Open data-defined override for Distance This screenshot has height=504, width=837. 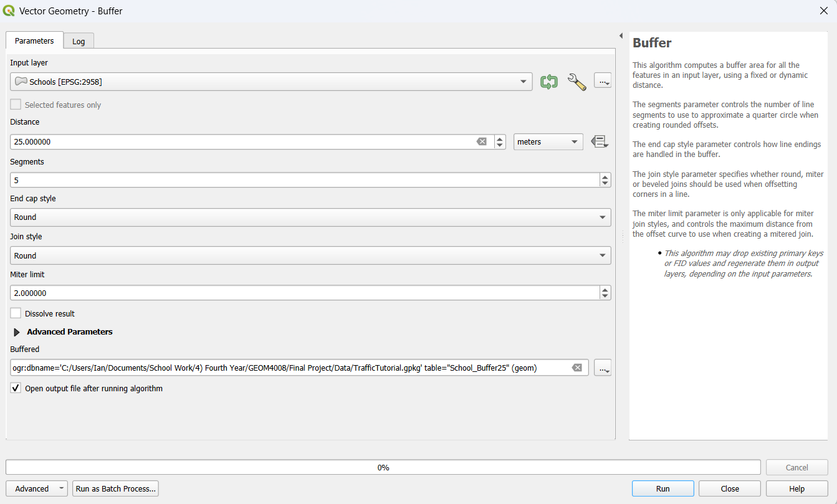click(599, 141)
